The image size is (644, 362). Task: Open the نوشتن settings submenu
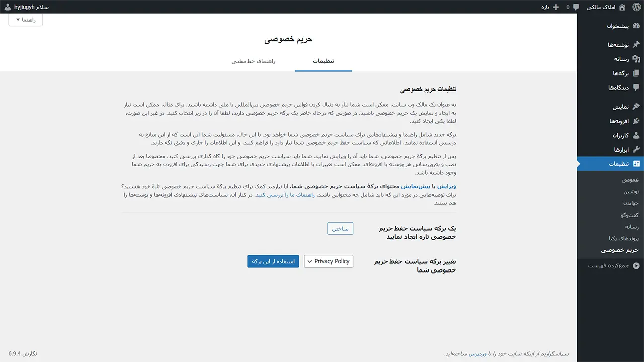[x=631, y=192]
